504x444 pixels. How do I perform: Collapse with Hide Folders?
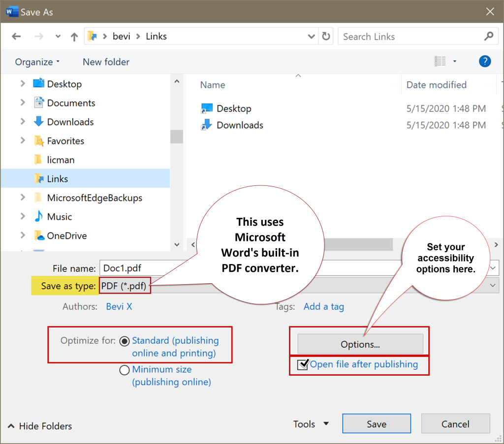click(40, 426)
